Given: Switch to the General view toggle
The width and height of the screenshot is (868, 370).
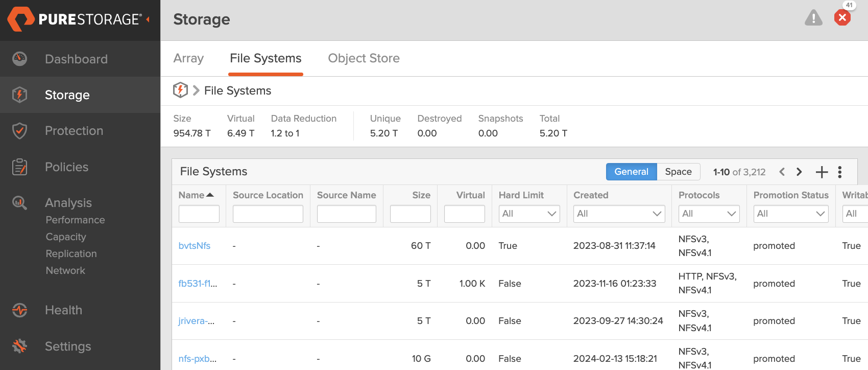Looking at the screenshot, I should click(x=631, y=172).
